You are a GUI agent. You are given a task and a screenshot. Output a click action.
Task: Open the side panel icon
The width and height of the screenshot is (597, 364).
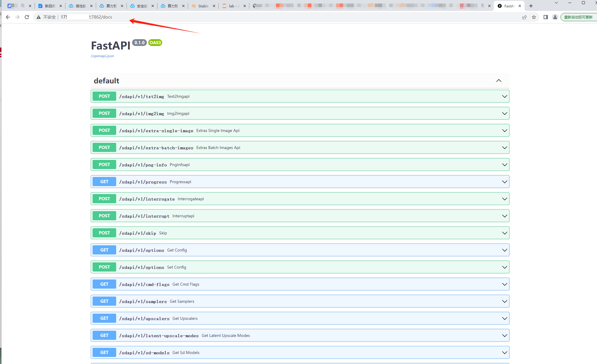point(546,17)
